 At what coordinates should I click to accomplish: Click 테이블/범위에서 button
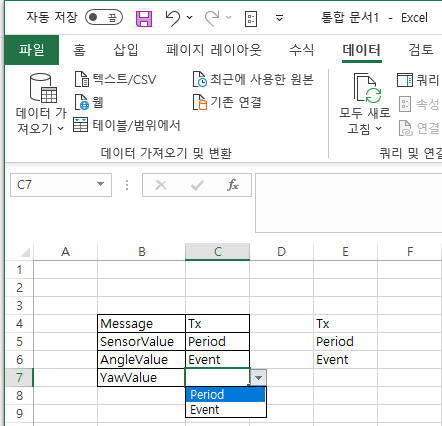pyautogui.click(x=127, y=125)
